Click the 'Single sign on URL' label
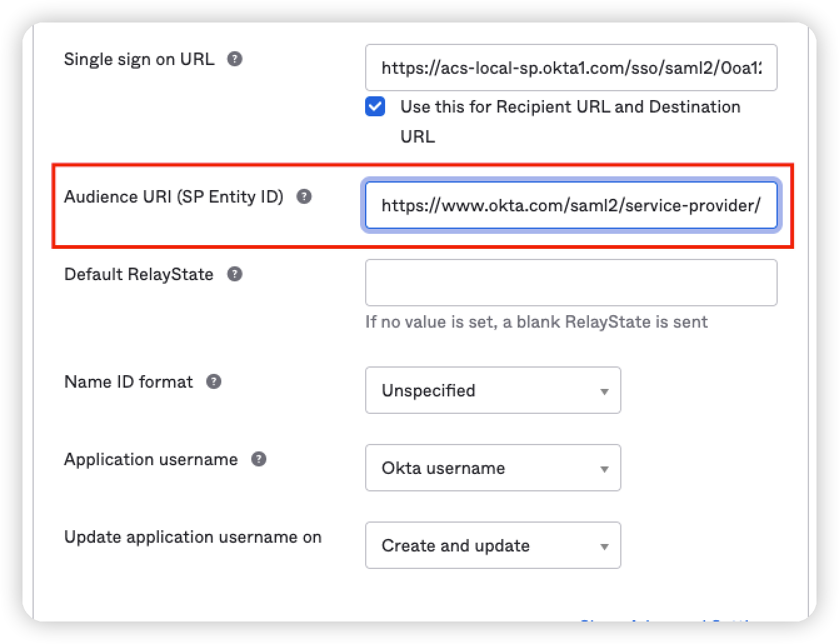 tap(139, 59)
